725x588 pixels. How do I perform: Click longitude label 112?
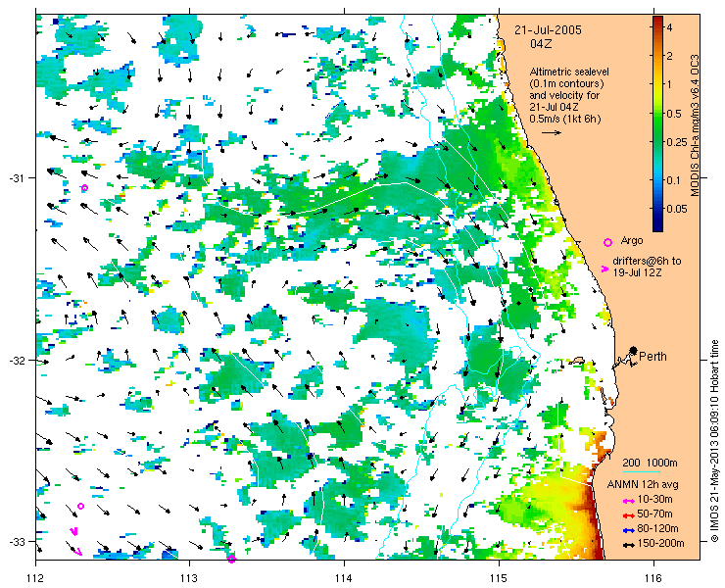pos(36,578)
